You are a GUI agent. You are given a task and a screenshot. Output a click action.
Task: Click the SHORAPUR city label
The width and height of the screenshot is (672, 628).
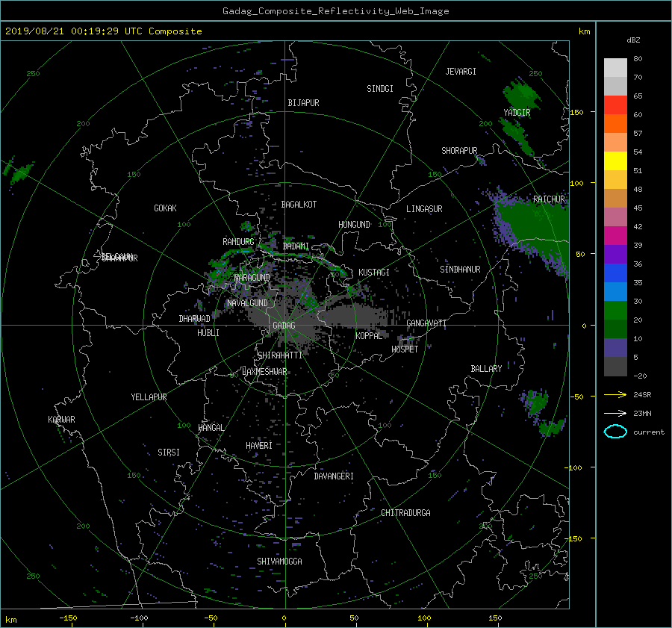(x=459, y=151)
